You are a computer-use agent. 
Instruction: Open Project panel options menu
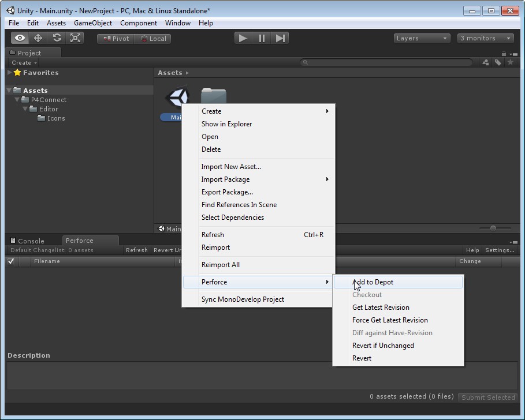[513, 54]
